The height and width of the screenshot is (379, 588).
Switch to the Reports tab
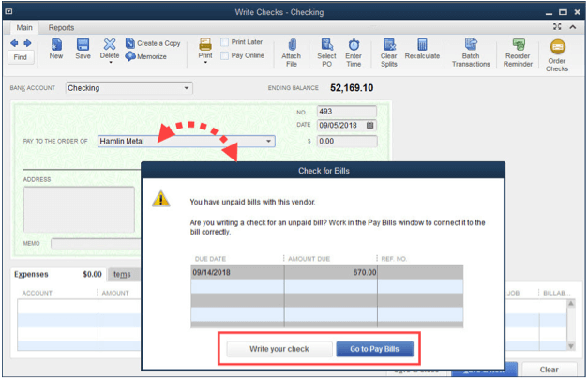point(61,28)
